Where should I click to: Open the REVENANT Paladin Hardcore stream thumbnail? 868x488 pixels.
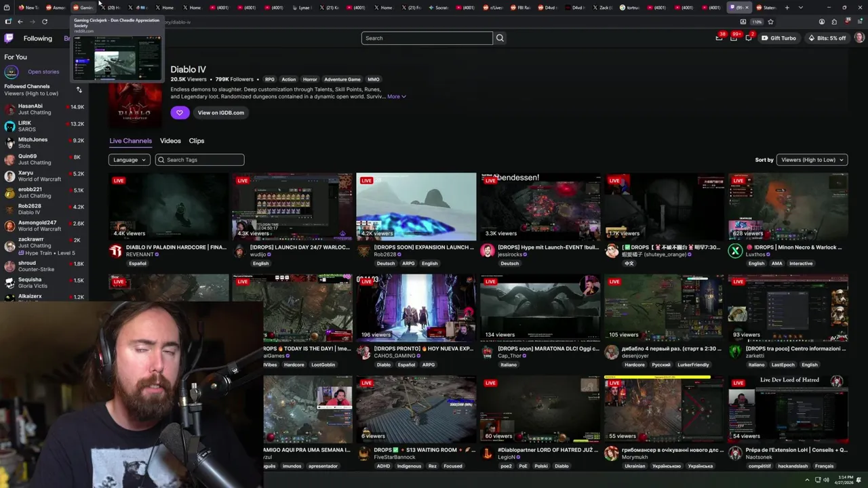pos(169,207)
